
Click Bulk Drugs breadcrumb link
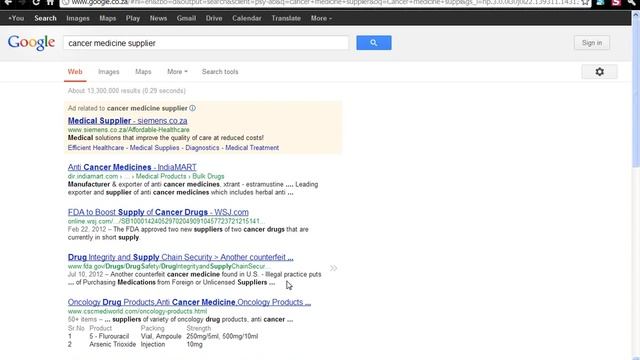click(x=208, y=176)
